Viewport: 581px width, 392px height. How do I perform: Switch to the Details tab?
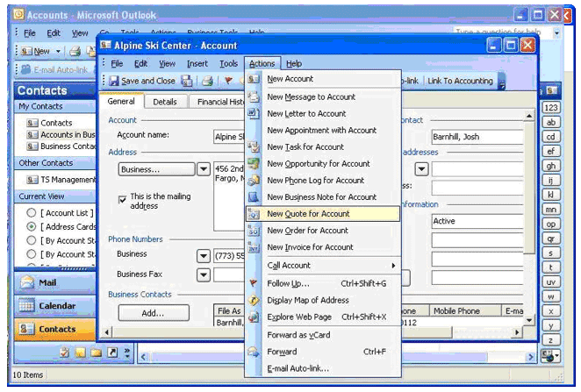164,102
